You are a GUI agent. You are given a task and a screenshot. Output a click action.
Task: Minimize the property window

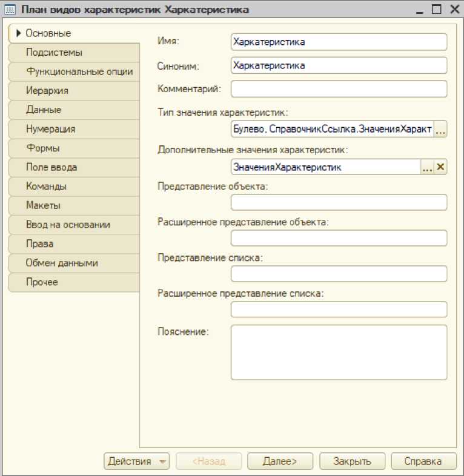click(420, 10)
